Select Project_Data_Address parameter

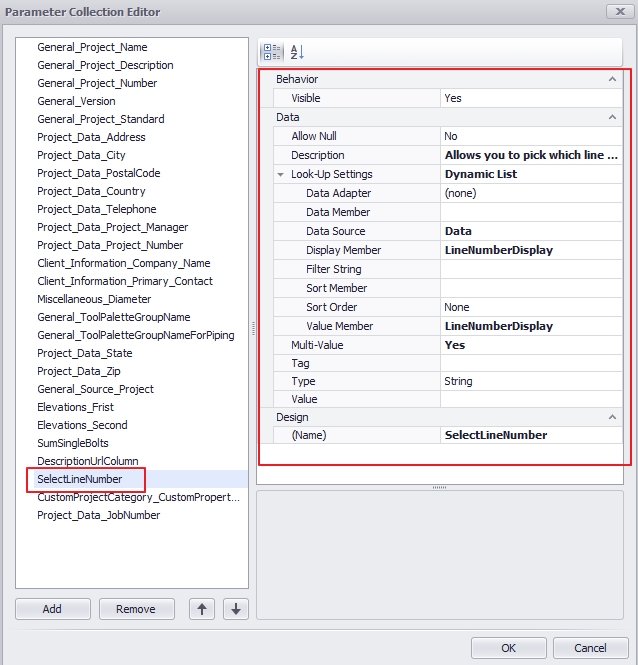pyautogui.click(x=91, y=137)
